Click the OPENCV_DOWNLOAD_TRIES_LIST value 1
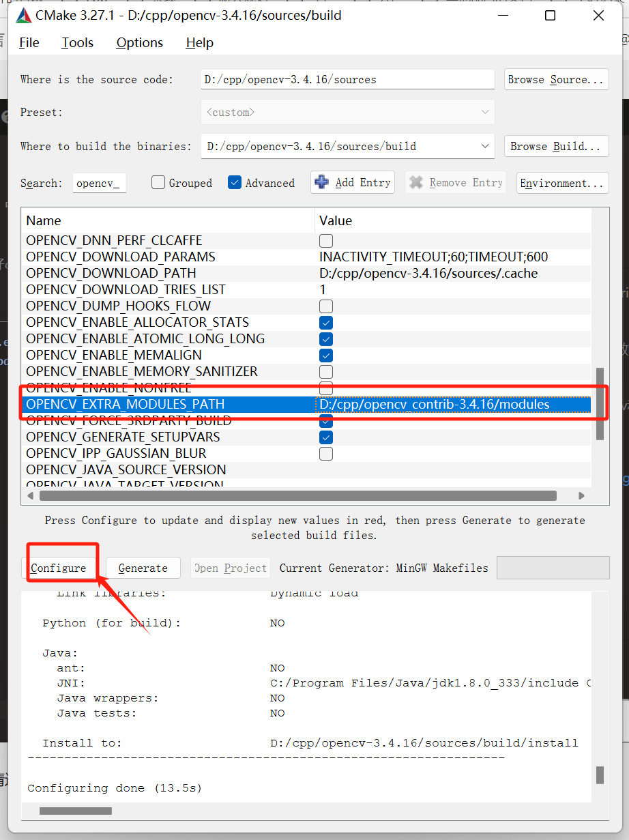629x840 pixels. pyautogui.click(x=323, y=289)
